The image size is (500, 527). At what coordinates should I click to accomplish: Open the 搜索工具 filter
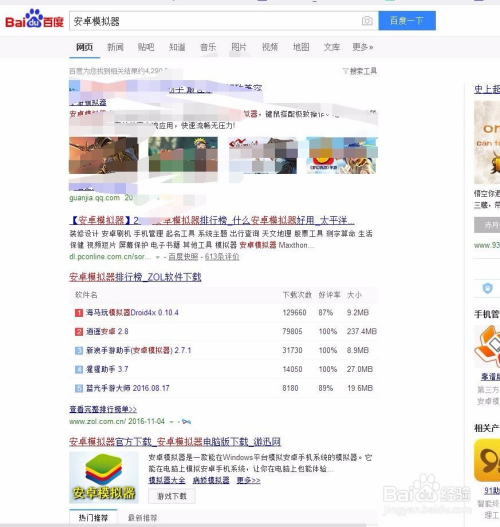(360, 71)
